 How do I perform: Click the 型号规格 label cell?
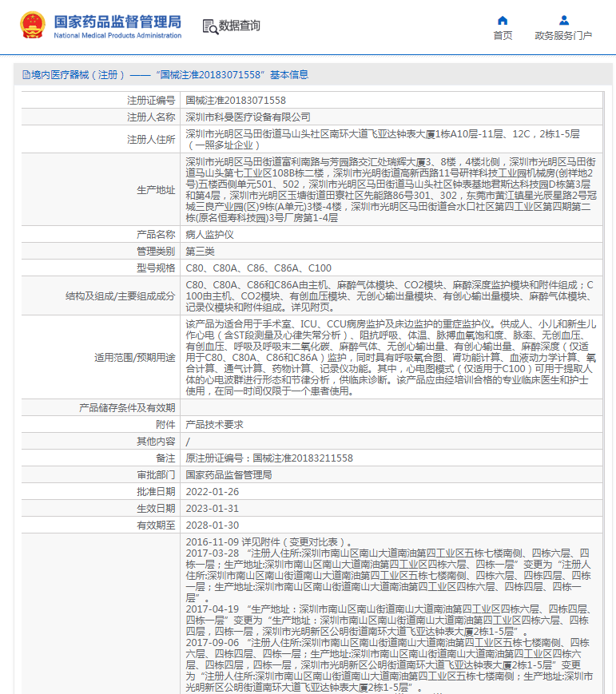101,268
